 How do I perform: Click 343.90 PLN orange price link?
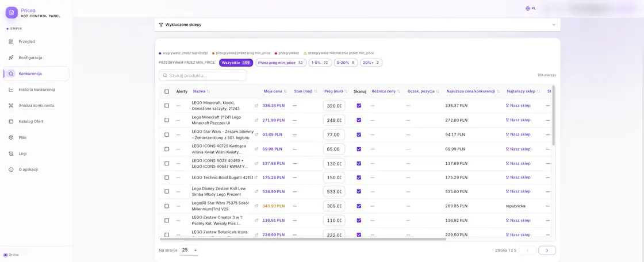click(x=274, y=206)
